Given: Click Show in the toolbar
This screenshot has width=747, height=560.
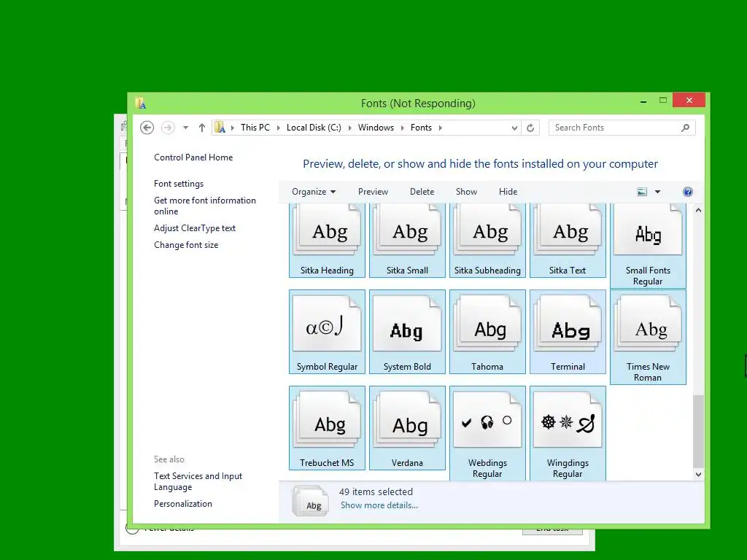Looking at the screenshot, I should 466,192.
